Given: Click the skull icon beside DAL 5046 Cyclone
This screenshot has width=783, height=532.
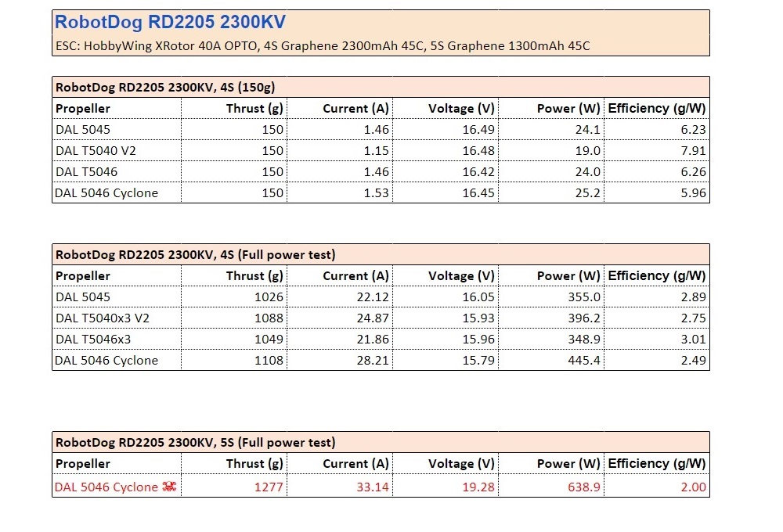Looking at the screenshot, I should point(169,487).
